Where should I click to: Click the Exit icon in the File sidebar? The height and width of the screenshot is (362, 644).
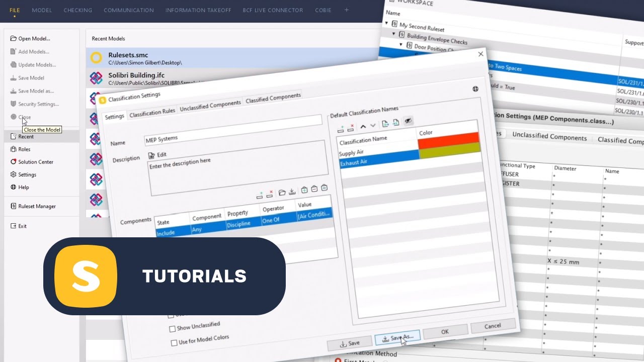(x=14, y=226)
